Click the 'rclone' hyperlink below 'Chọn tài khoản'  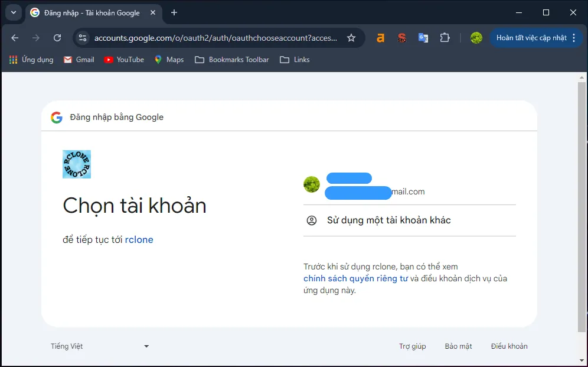pyautogui.click(x=139, y=239)
